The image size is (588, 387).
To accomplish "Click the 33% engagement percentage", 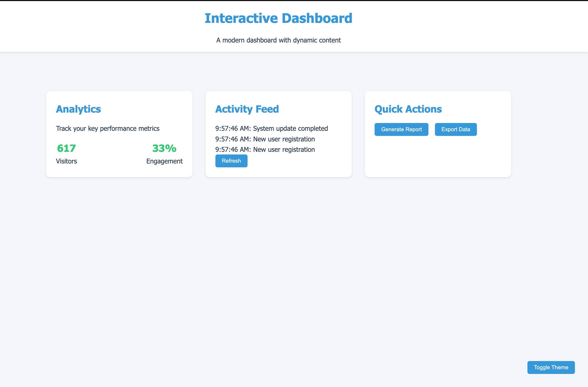I will click(164, 149).
